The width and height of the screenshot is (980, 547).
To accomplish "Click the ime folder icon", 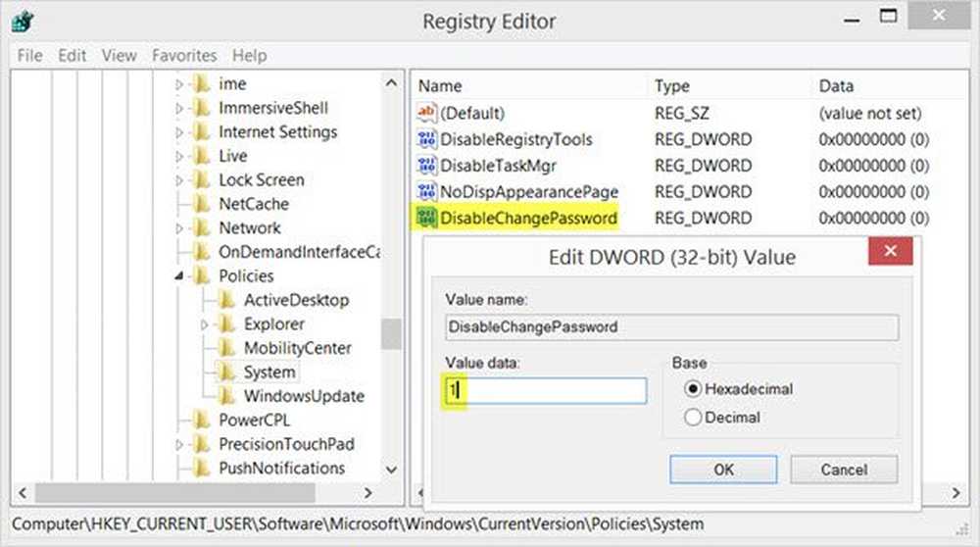I will click(201, 83).
